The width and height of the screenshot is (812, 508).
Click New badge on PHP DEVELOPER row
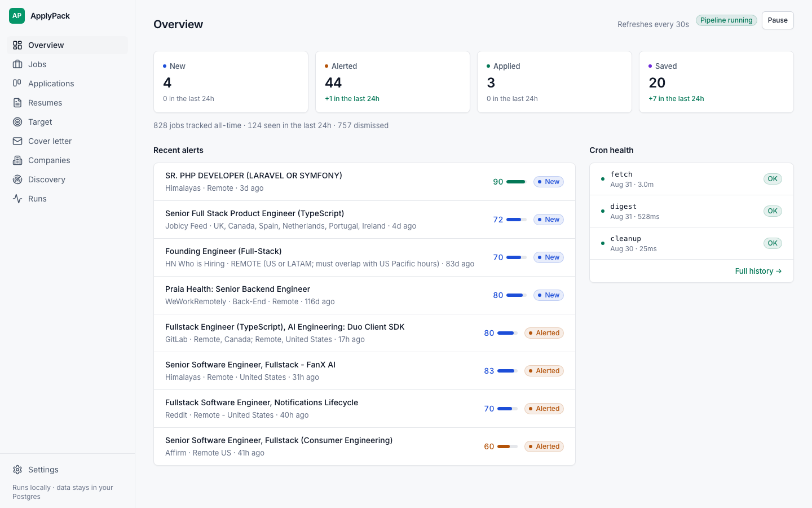pyautogui.click(x=549, y=182)
